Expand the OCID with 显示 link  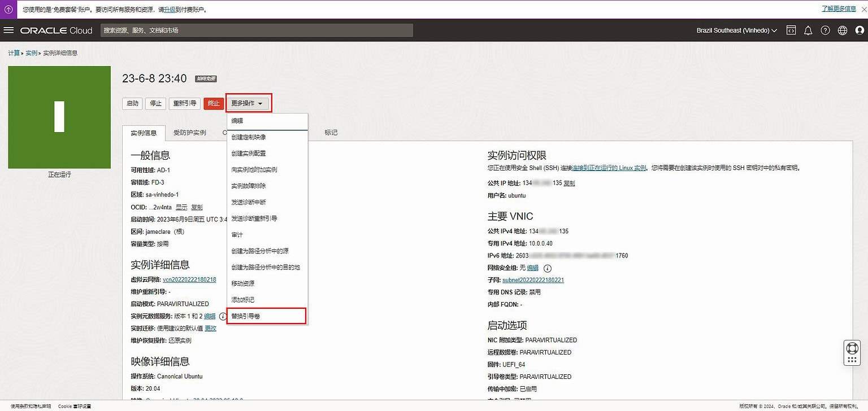(x=182, y=208)
